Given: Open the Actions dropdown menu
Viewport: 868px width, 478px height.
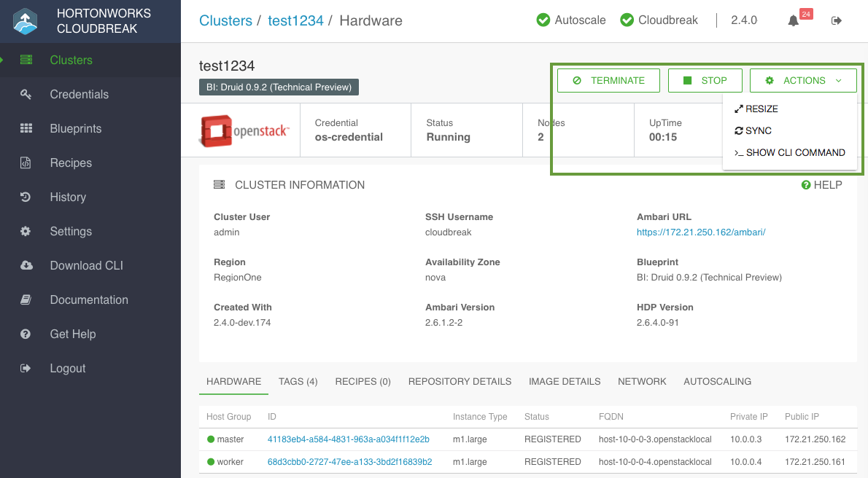Looking at the screenshot, I should pyautogui.click(x=803, y=81).
